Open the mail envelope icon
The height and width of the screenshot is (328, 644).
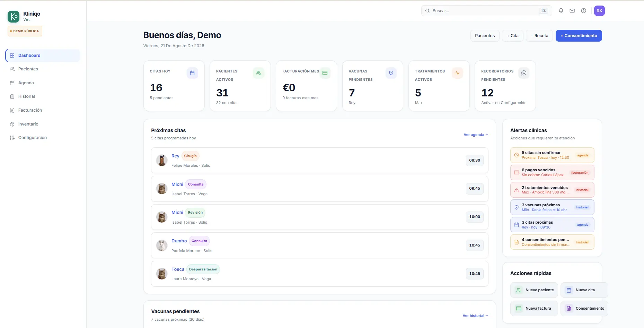tap(572, 11)
